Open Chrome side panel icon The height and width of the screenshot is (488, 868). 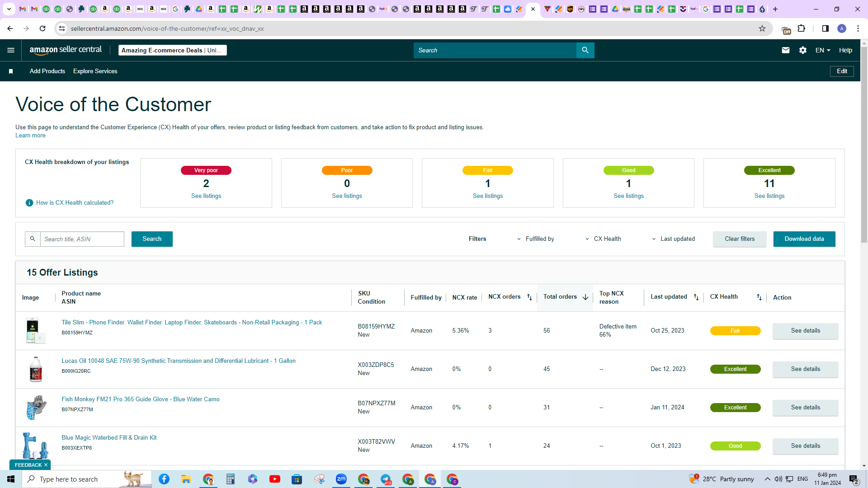pyautogui.click(x=826, y=28)
